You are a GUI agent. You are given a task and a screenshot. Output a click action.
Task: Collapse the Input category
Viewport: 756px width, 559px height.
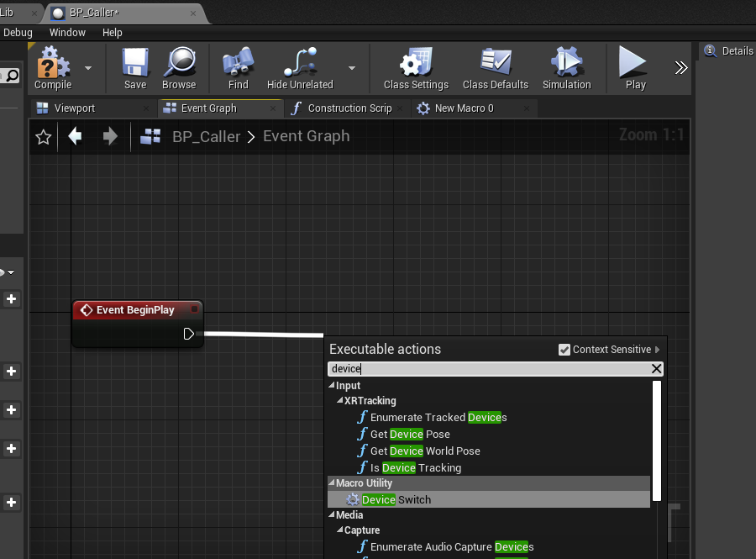332,385
